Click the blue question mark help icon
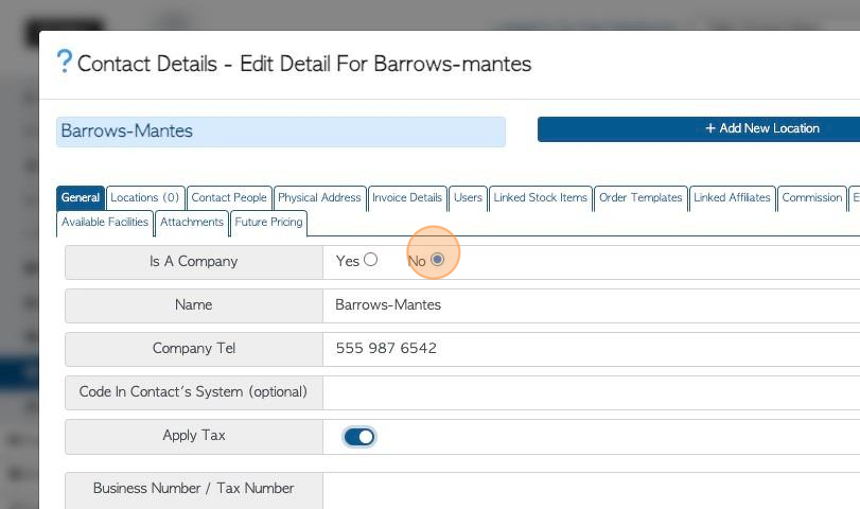860x509 pixels. 64,61
